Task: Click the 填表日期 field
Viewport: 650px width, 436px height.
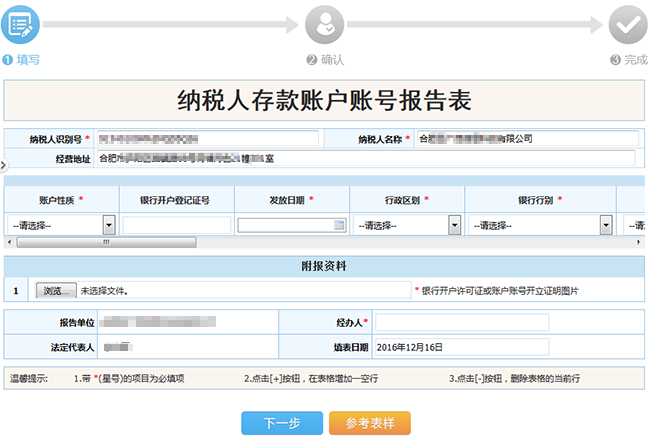Action: [461, 347]
